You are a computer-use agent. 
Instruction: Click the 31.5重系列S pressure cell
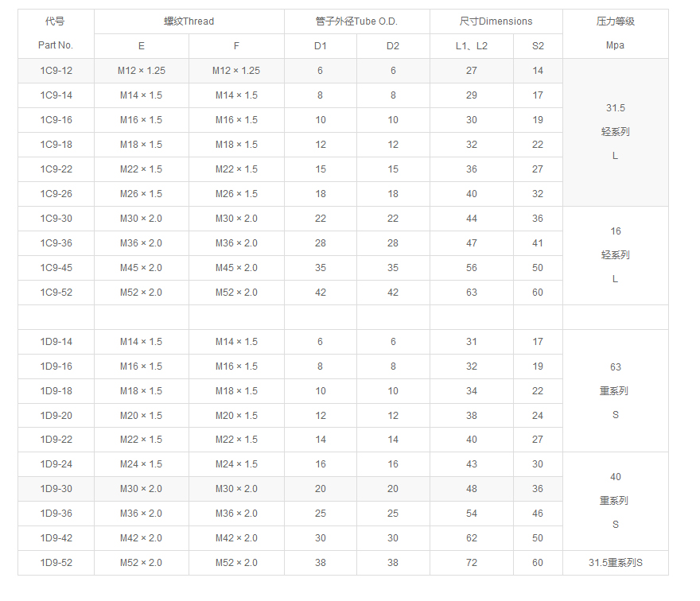point(615,563)
